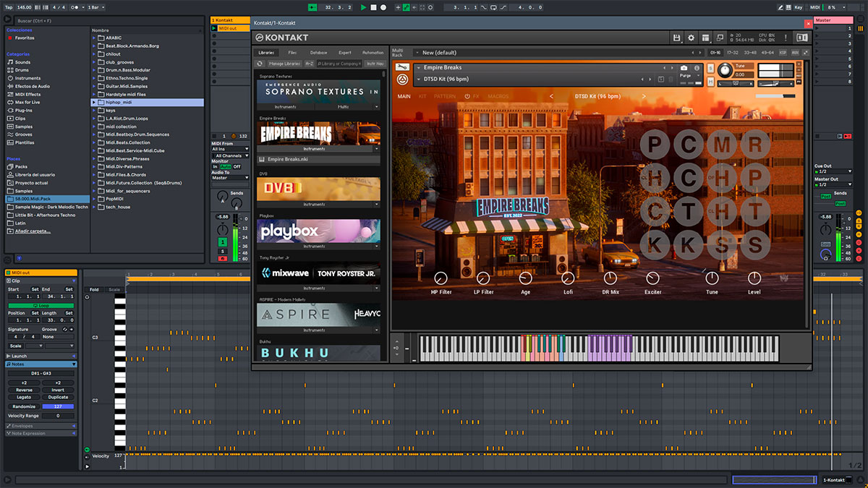
Task: Click the Tap tempo button
Action: click(x=9, y=7)
